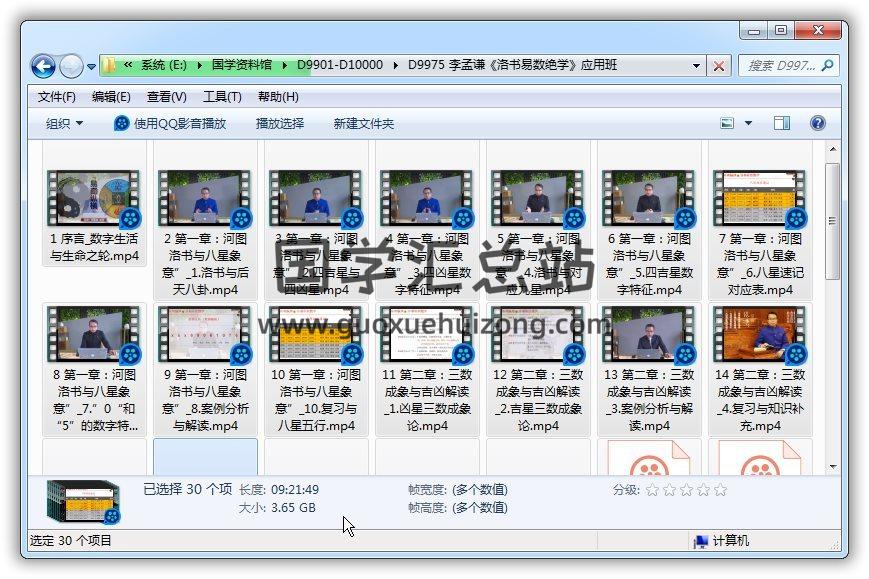This screenshot has height=579, width=869.
Task: Click the 新建文件夹 button
Action: point(364,124)
